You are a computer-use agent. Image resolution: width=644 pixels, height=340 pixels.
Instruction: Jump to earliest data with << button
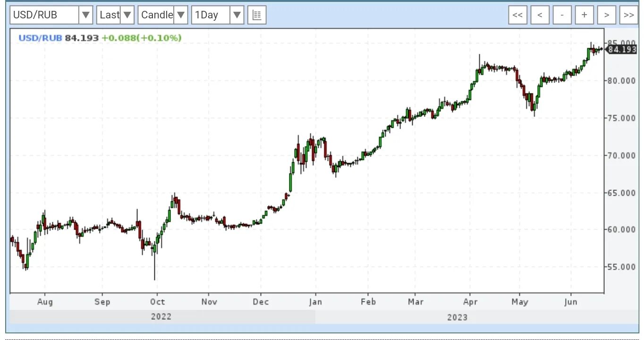click(x=517, y=15)
